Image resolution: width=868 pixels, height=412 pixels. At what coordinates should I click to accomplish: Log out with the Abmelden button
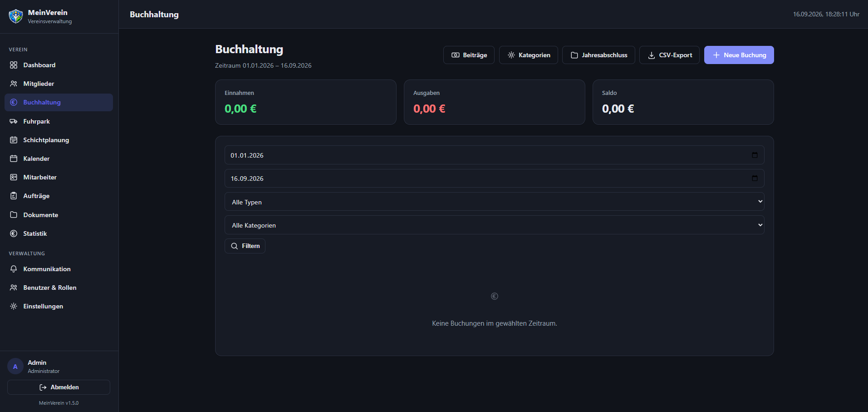point(59,387)
